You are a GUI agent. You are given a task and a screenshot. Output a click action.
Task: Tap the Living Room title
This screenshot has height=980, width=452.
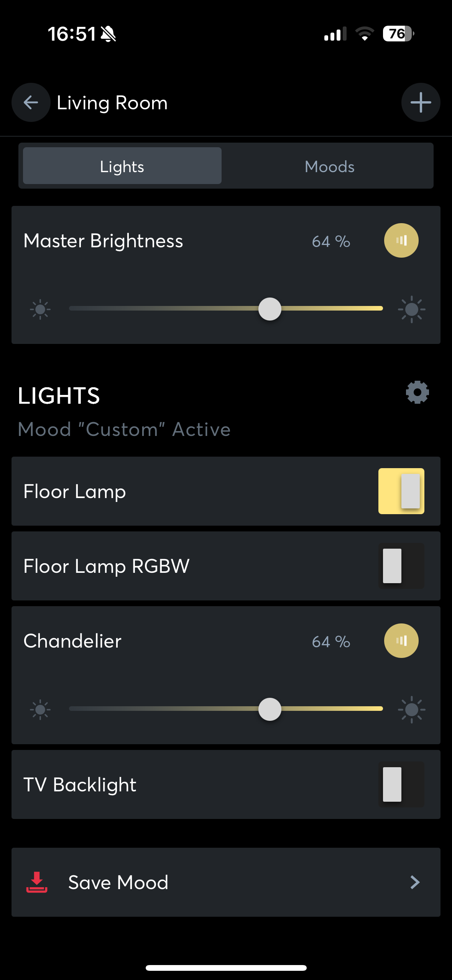tap(112, 103)
